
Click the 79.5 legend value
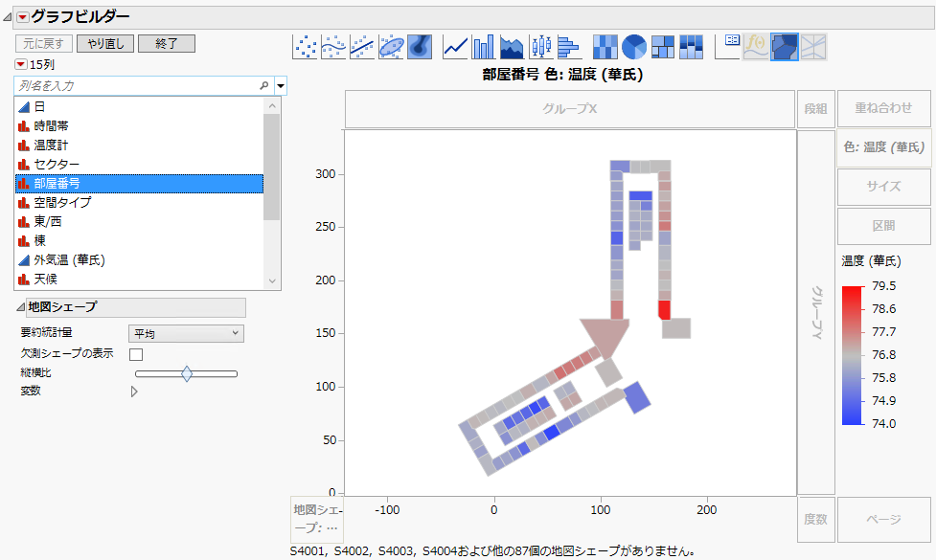(x=883, y=286)
